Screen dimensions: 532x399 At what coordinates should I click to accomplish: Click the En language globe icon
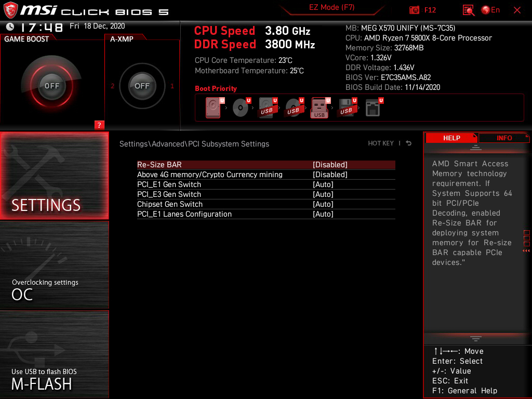(x=485, y=10)
